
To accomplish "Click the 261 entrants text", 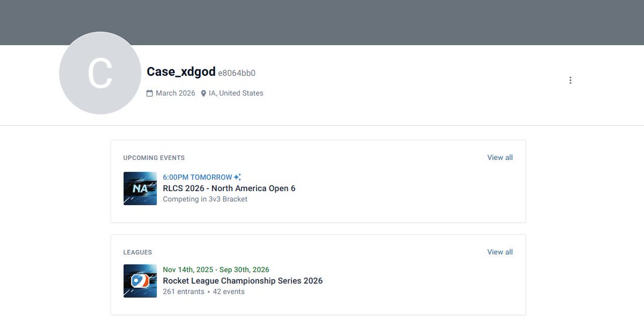I will click(184, 292).
